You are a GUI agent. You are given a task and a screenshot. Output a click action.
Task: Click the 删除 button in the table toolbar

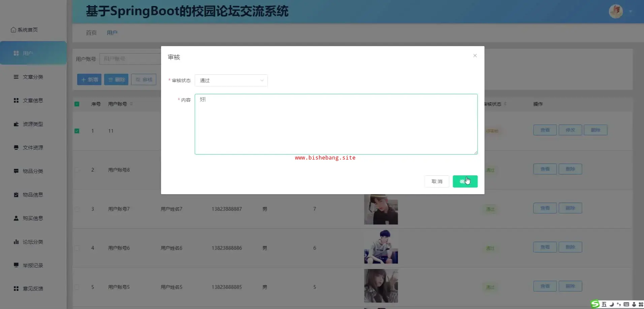coord(116,79)
